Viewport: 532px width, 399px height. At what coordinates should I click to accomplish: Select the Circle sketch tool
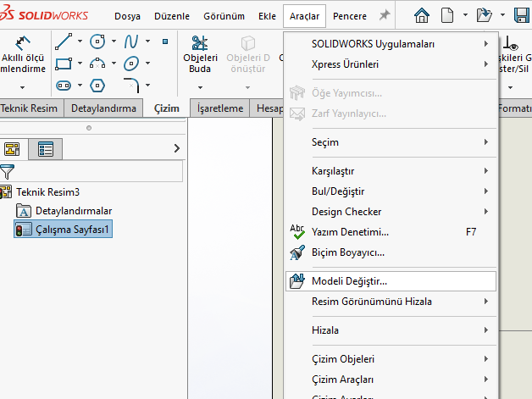(97, 41)
